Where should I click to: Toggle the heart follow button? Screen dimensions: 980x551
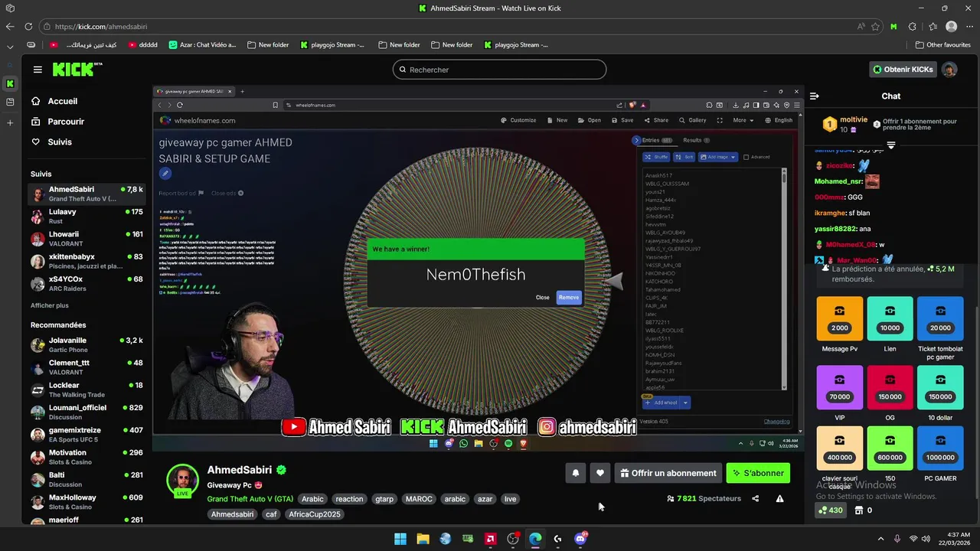click(600, 473)
